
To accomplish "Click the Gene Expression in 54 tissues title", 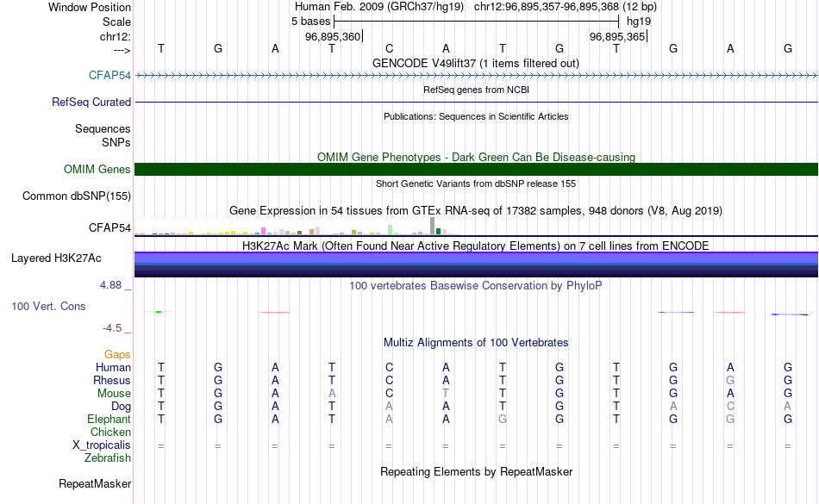I will coord(476,210).
